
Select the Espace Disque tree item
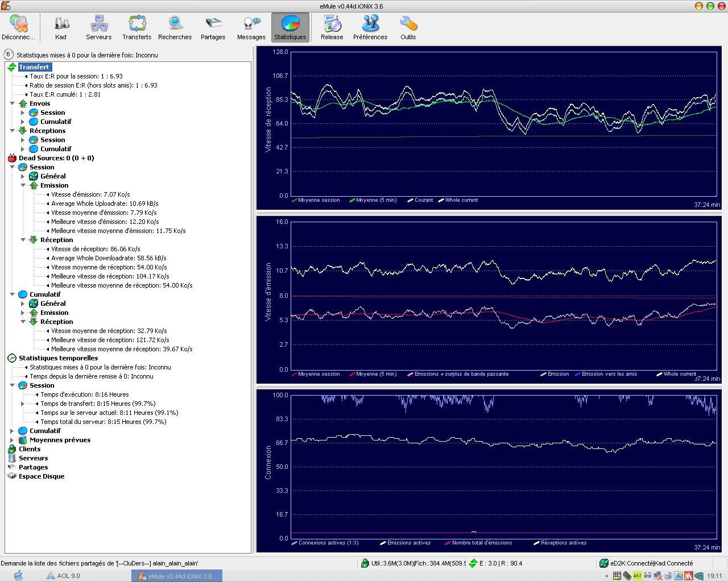(x=42, y=476)
